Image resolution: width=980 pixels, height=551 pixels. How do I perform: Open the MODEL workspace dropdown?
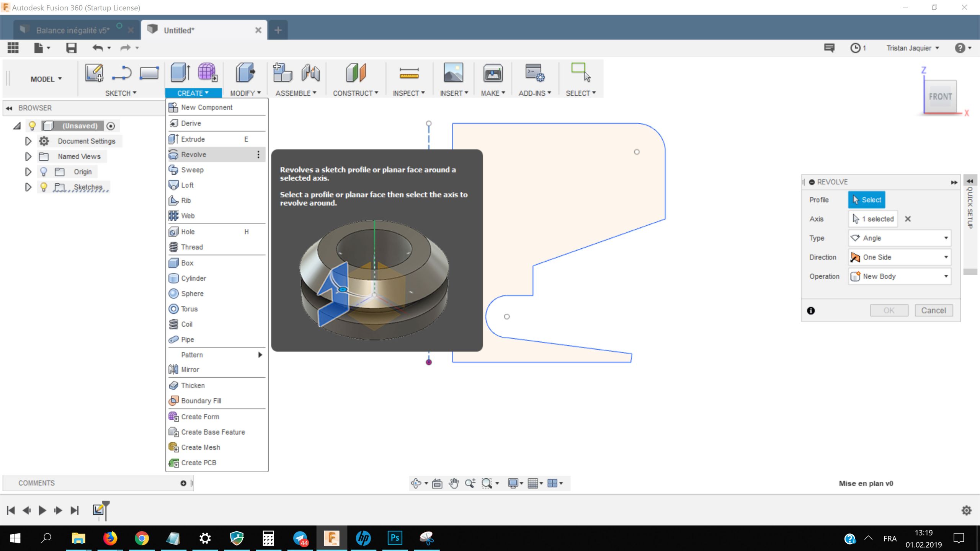pyautogui.click(x=46, y=79)
